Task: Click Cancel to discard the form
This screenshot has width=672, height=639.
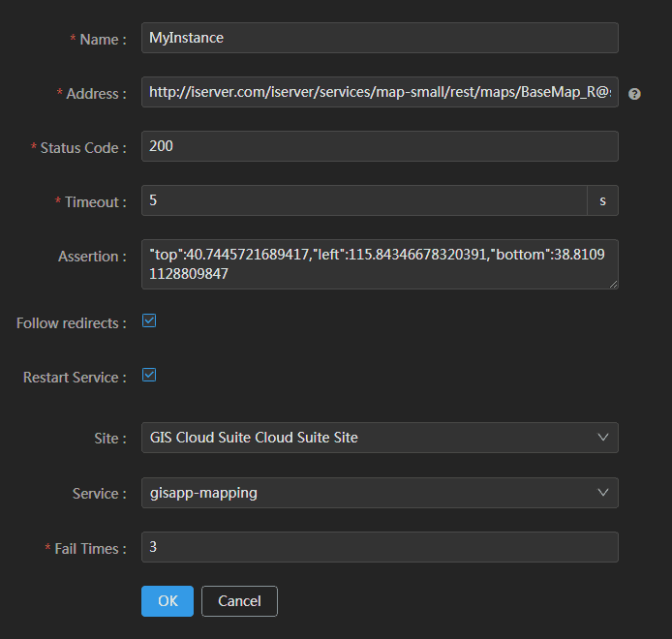Action: [x=239, y=601]
